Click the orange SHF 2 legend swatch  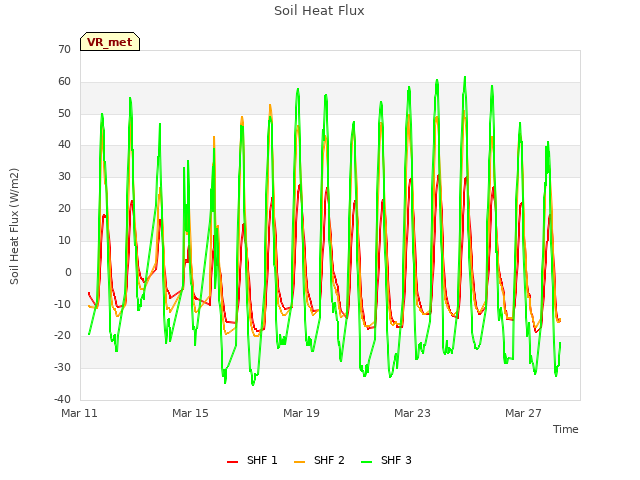click(299, 462)
